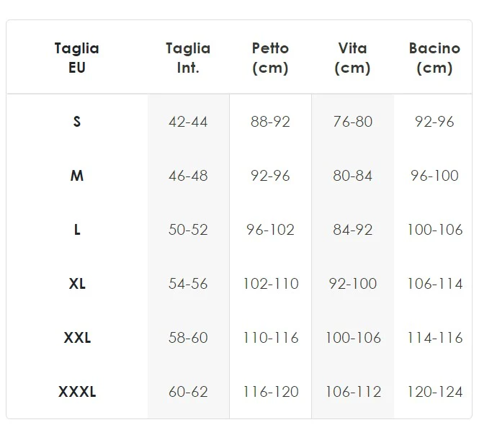Click the Taglia Int. column header

(x=188, y=58)
